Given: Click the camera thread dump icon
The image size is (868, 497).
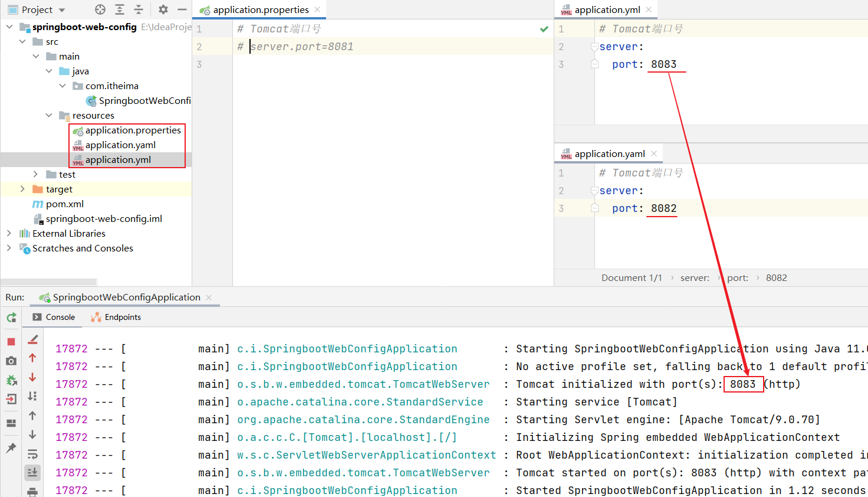Looking at the screenshot, I should (11, 361).
